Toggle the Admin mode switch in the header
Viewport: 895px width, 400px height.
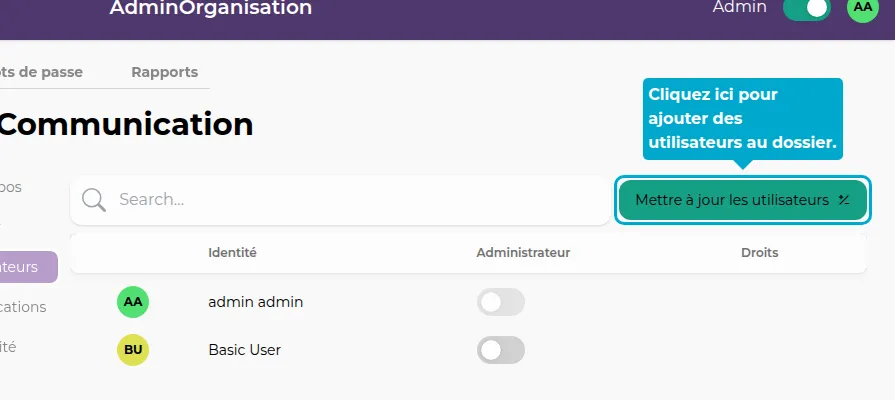point(806,8)
